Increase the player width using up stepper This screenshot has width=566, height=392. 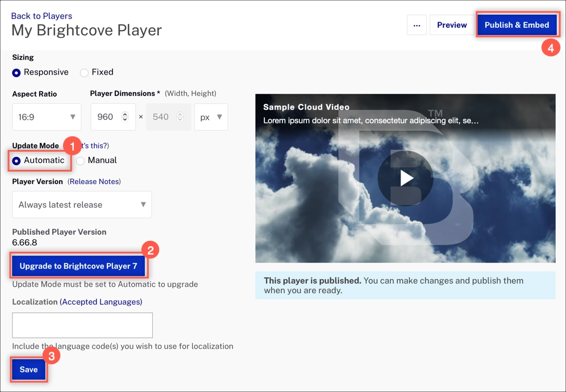(125, 114)
